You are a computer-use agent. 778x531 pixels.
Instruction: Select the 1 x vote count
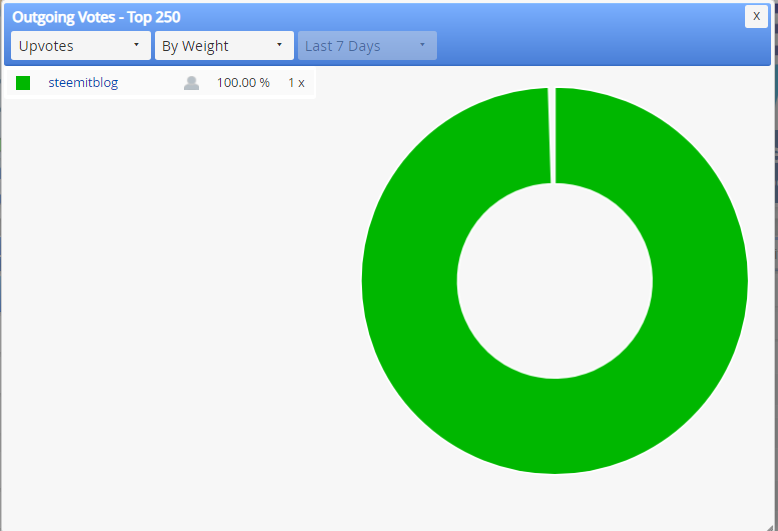[296, 83]
